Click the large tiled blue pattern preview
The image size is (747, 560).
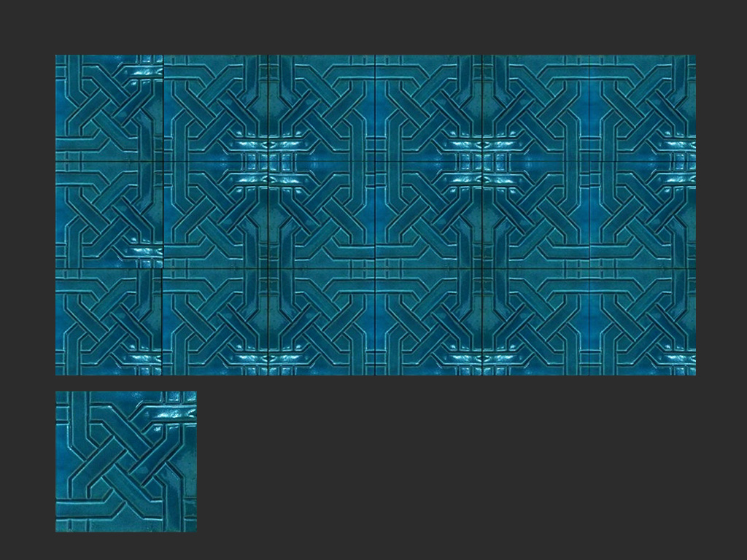point(376,215)
